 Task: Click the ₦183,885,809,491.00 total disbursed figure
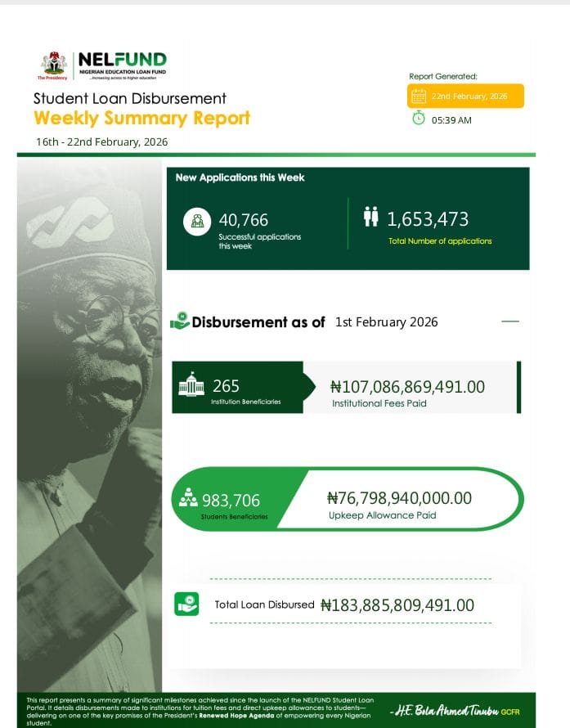click(397, 605)
